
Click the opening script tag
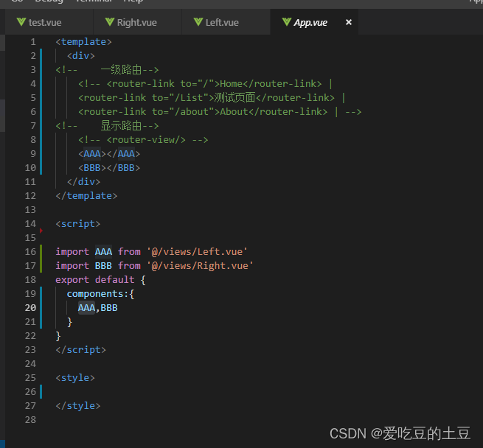78,224
